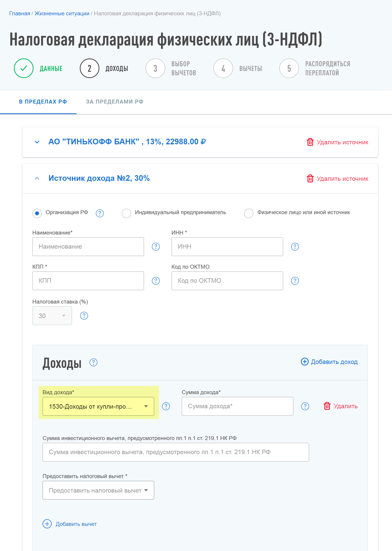This screenshot has width=392, height=551.
Task: Click step 2 circle Доходы
Action: (x=90, y=68)
